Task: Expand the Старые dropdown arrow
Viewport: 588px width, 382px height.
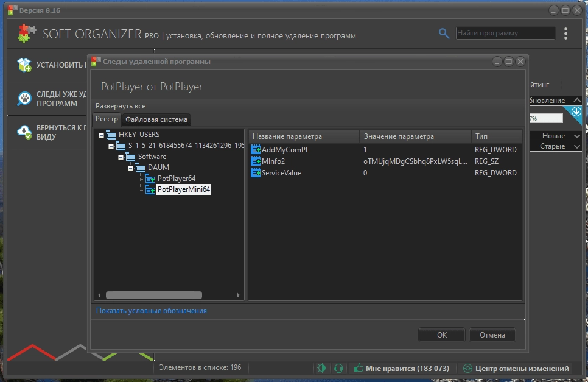Action: [x=577, y=146]
